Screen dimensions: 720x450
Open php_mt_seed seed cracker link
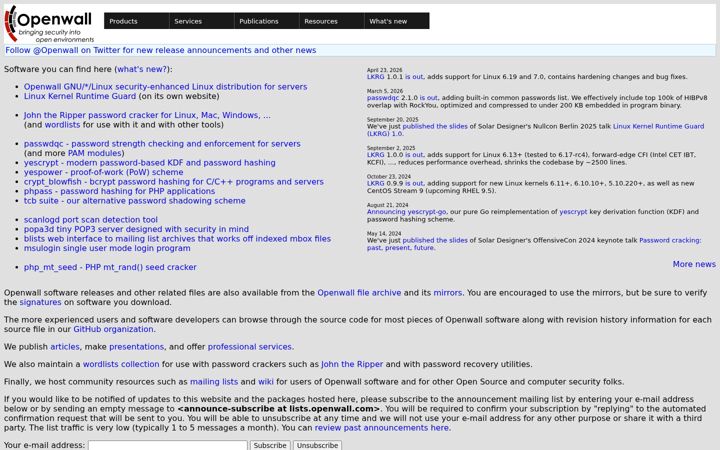click(110, 267)
